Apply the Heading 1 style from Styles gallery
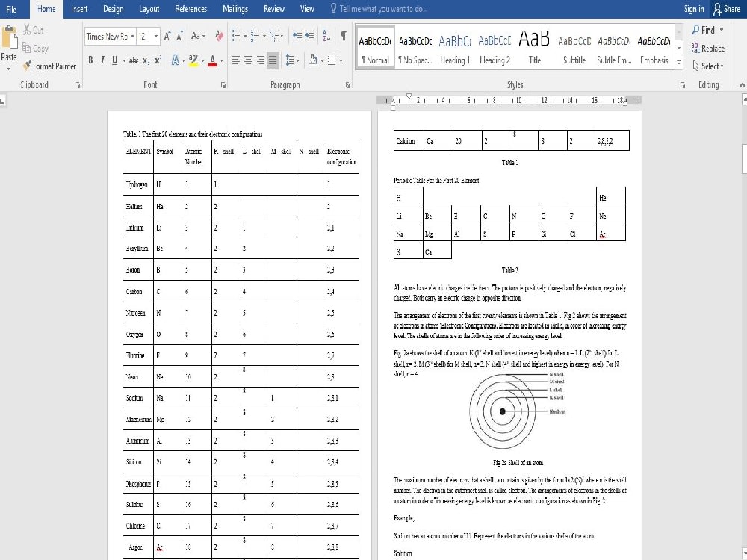 (454, 46)
